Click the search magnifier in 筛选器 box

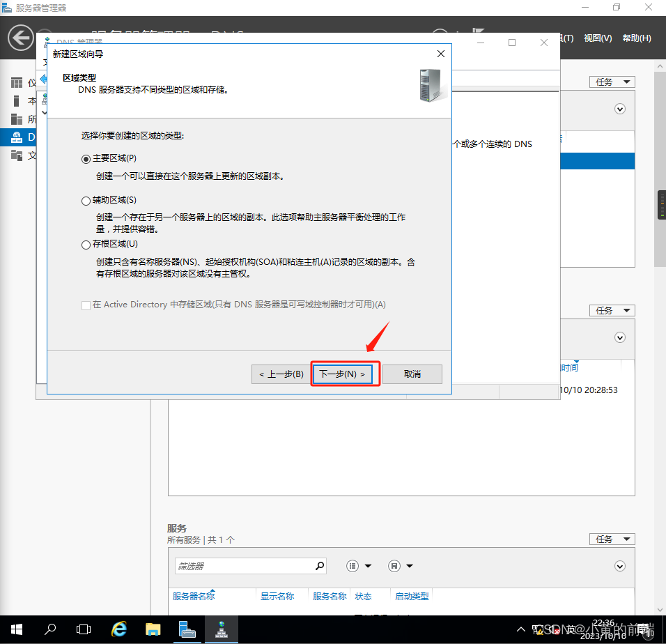click(320, 566)
